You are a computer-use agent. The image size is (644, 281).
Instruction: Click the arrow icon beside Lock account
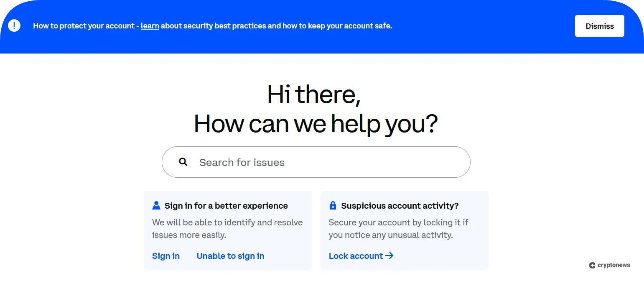[x=389, y=255]
